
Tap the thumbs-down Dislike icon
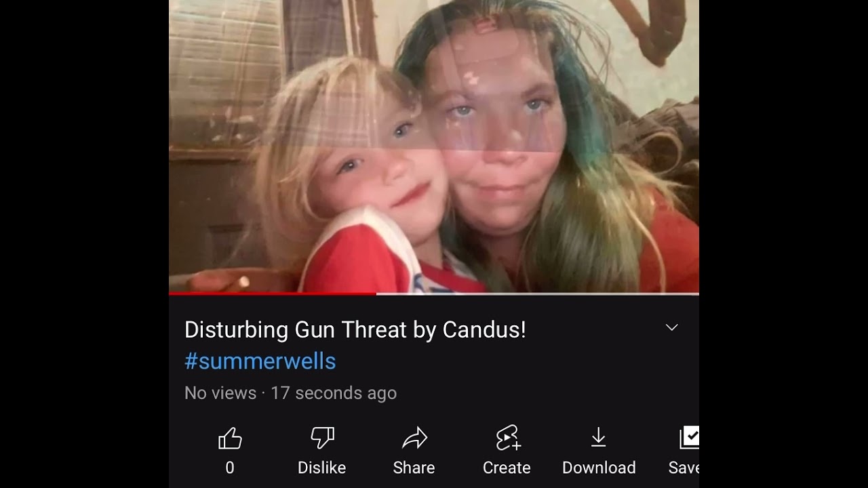click(x=322, y=439)
